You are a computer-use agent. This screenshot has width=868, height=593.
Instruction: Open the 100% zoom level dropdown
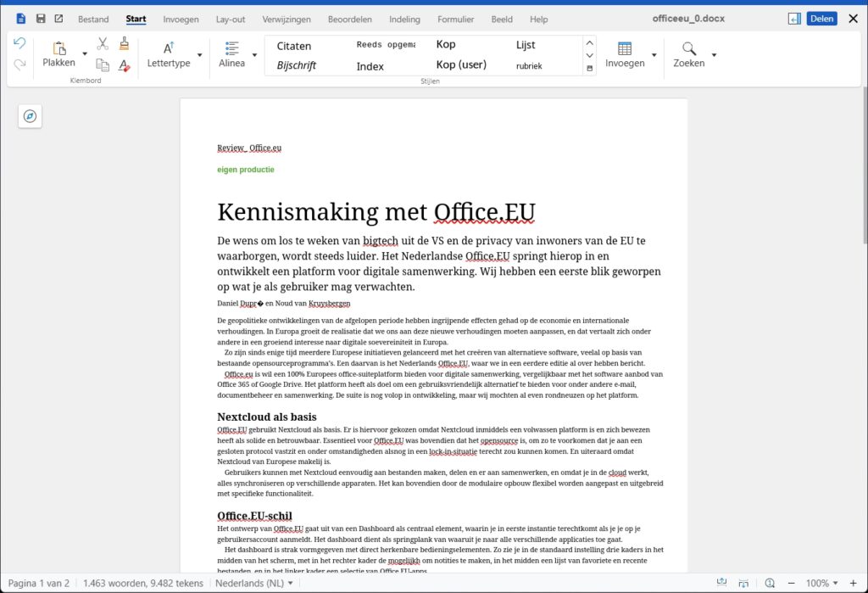[822, 583]
